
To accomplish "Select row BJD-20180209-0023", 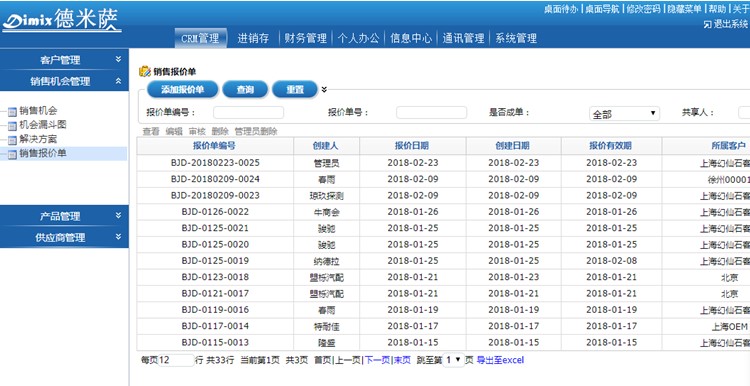I will 443,196.
